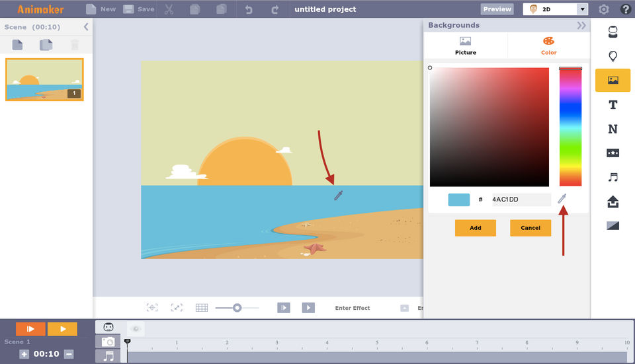Click the Save floppy disk icon

click(128, 9)
